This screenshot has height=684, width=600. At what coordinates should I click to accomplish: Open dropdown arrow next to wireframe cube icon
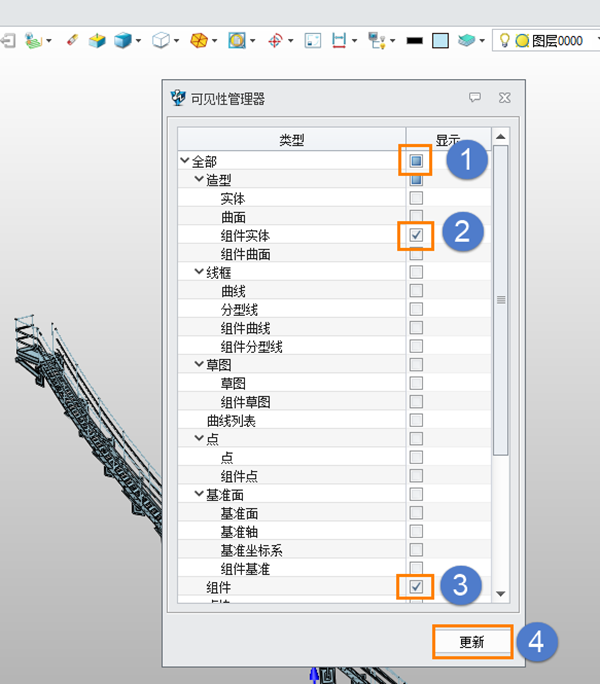[176, 41]
